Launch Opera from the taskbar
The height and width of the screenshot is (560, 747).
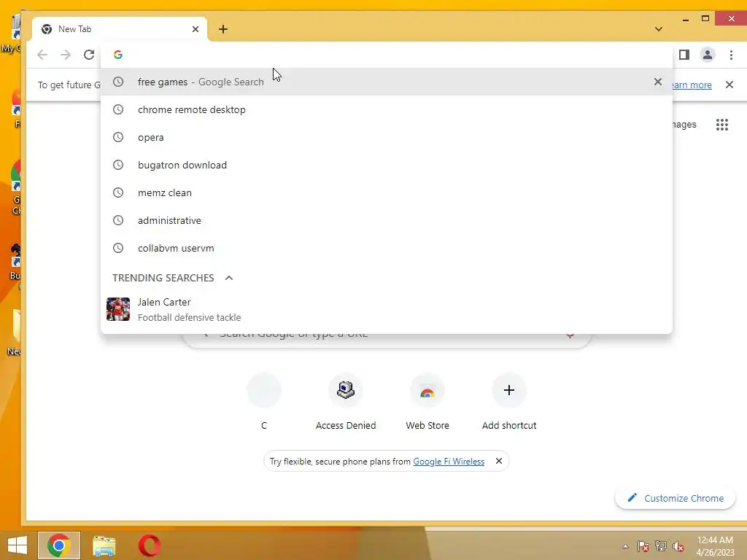tap(149, 545)
